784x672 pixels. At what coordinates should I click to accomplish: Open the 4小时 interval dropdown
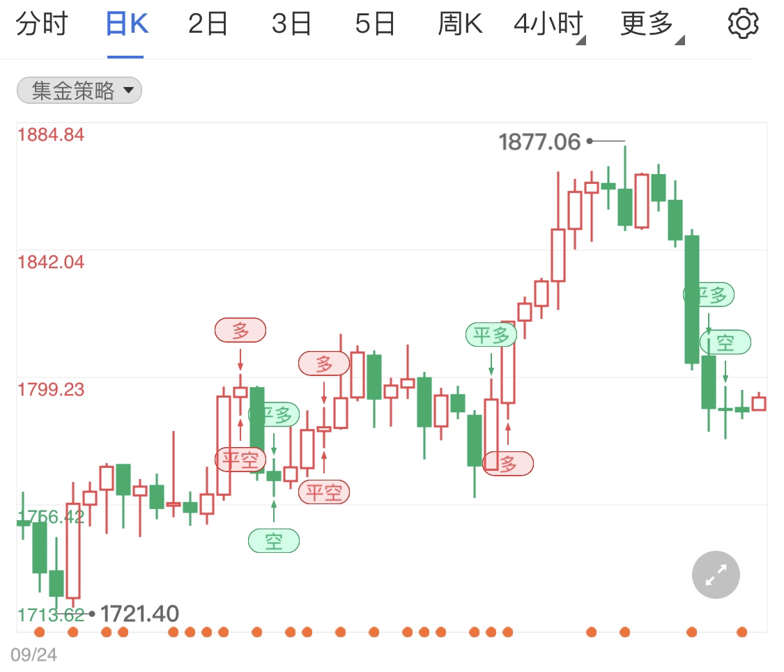point(548,22)
